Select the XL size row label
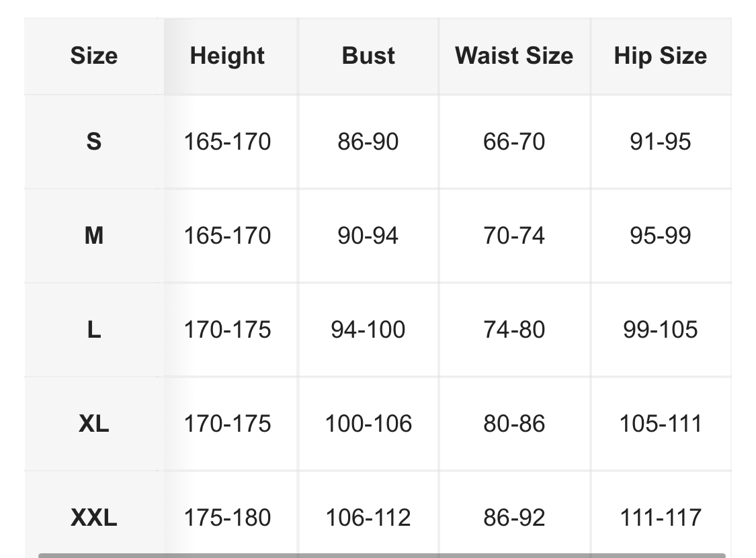This screenshot has width=756, height=558. coord(94,424)
